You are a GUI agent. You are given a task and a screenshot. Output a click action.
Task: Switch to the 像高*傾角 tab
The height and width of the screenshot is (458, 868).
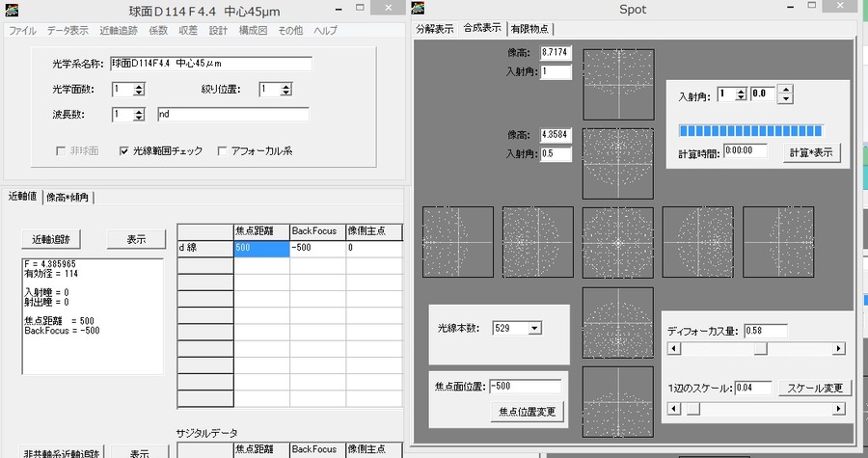tap(68, 198)
